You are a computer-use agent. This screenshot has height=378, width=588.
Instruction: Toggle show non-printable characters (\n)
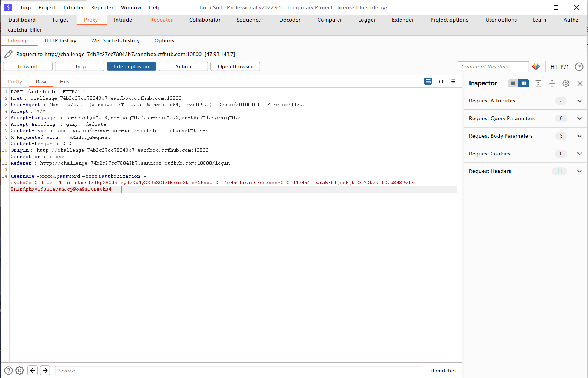coord(441,82)
